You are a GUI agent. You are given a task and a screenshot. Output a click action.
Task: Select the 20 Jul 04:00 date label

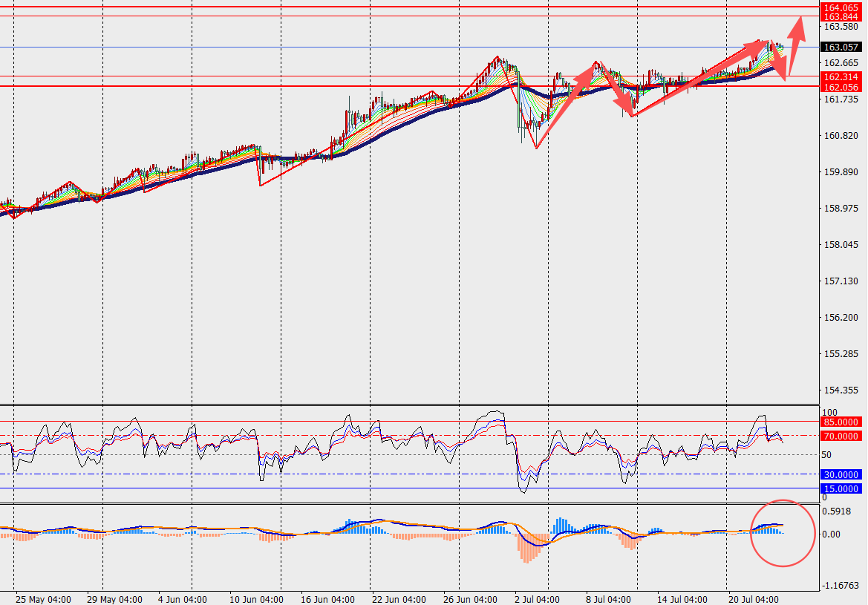[x=754, y=600]
